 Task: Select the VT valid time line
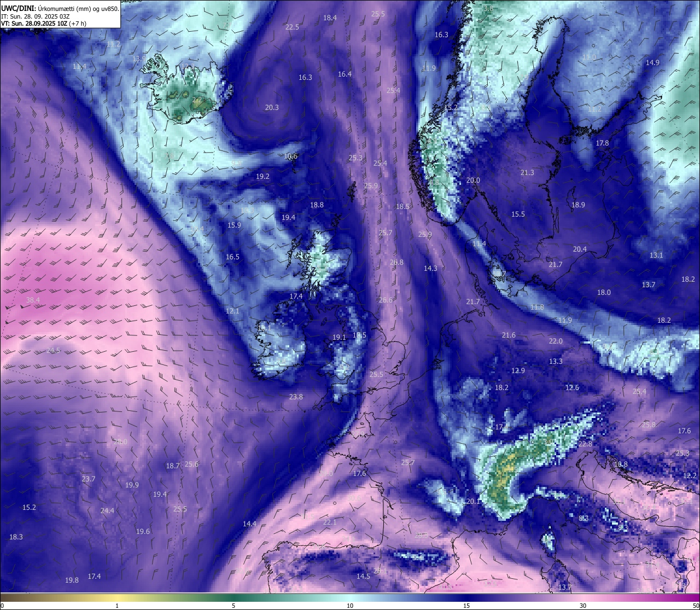point(43,24)
